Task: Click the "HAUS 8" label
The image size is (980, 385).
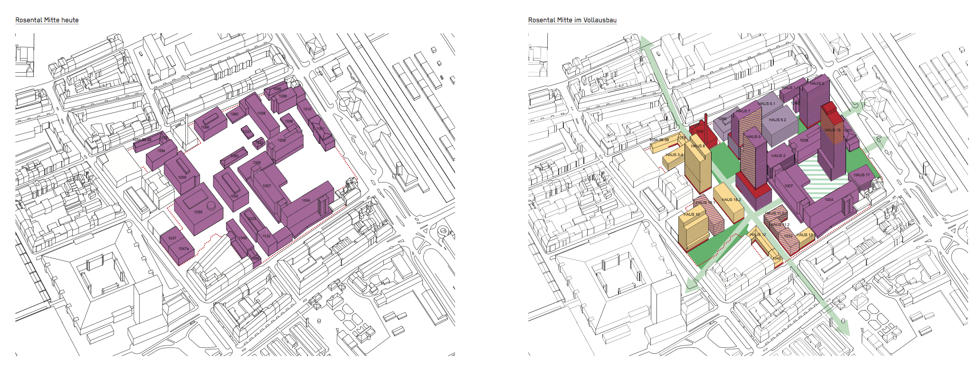Action: (x=698, y=146)
